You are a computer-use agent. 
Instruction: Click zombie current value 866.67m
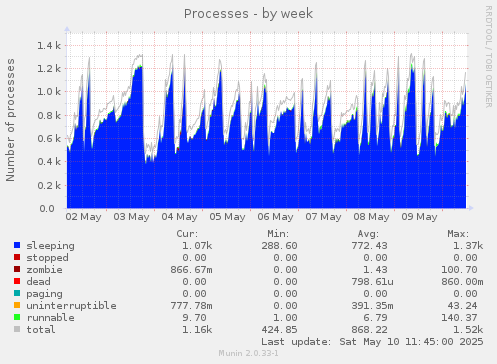pos(191,270)
